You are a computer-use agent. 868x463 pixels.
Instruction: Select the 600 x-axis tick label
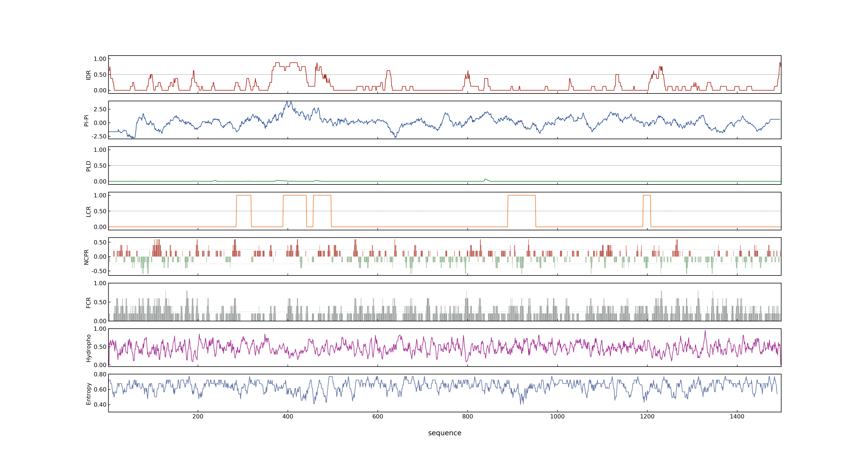click(378, 416)
